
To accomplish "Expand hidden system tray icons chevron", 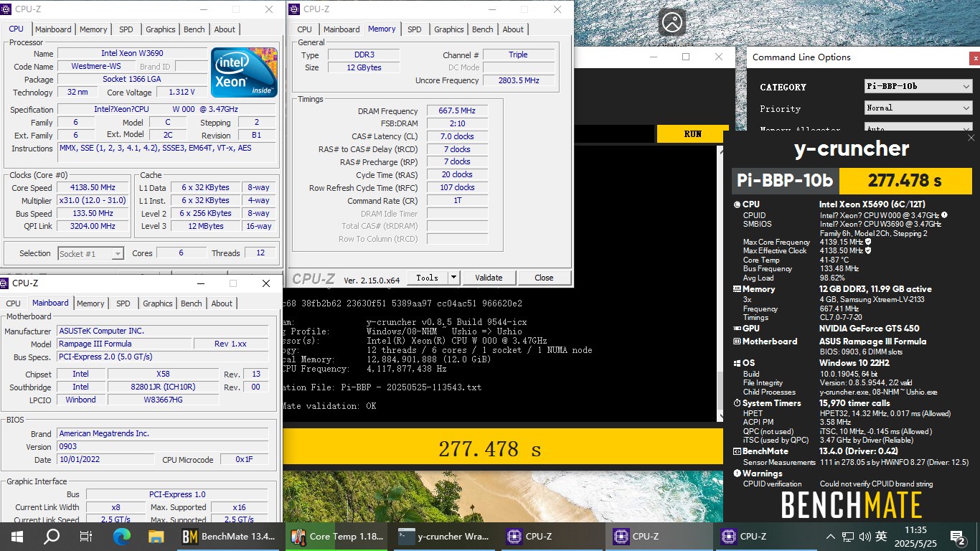I will pyautogui.click(x=831, y=536).
